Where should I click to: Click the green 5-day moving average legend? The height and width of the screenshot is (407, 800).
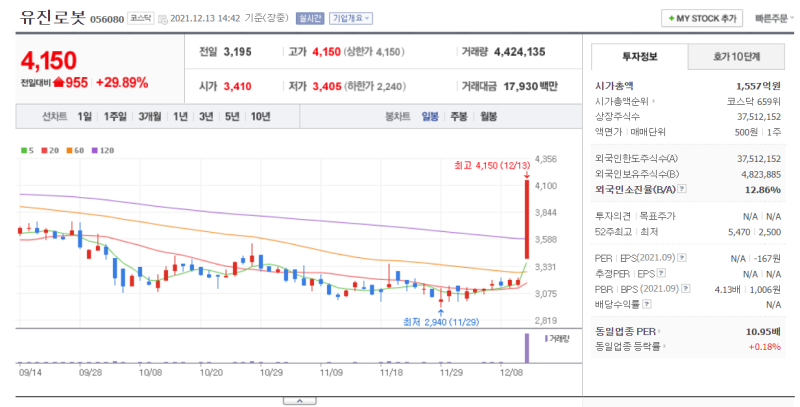(27, 150)
